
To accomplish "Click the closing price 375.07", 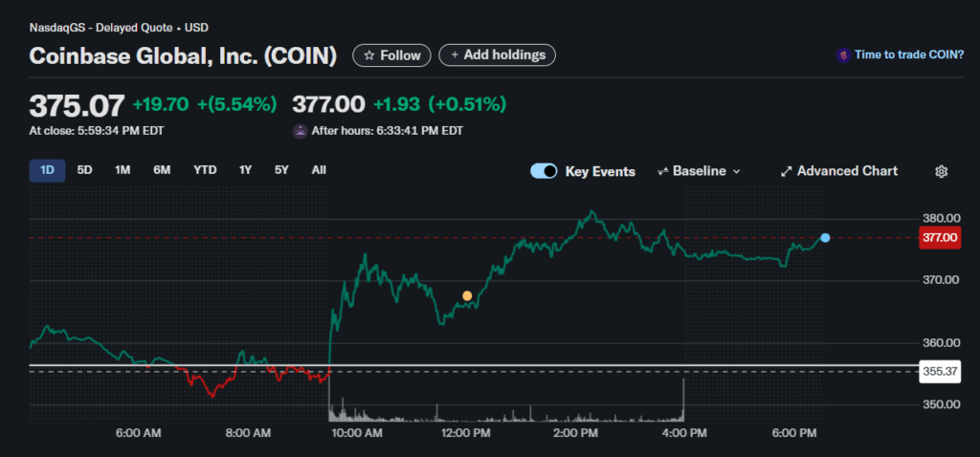I will coord(77,105).
